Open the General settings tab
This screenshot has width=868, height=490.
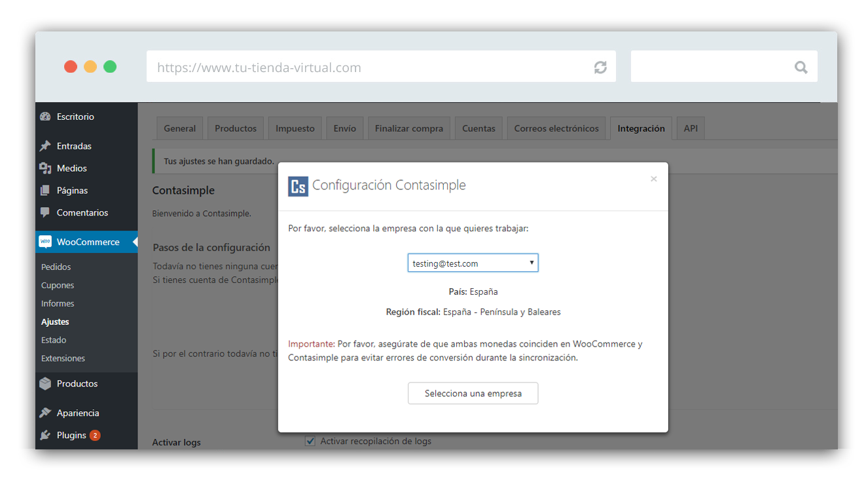(x=179, y=128)
